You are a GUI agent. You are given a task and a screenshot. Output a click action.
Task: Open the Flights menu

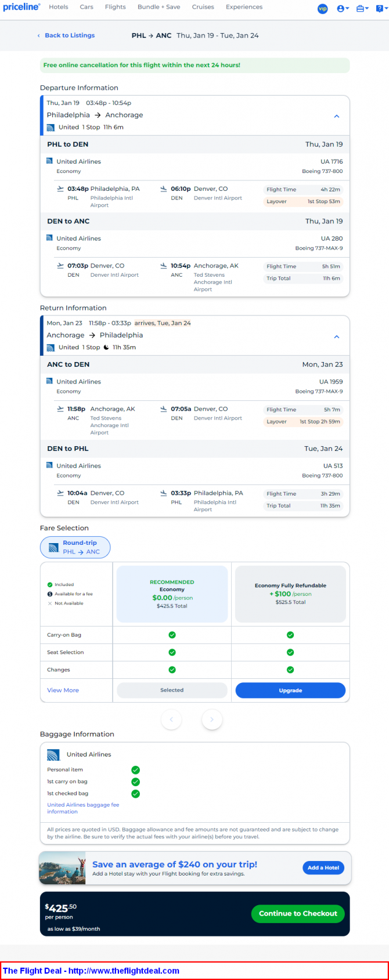pyautogui.click(x=116, y=7)
